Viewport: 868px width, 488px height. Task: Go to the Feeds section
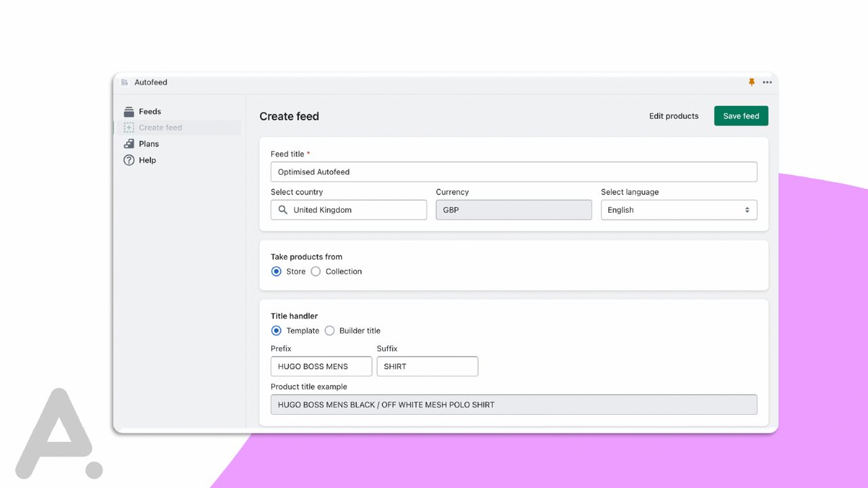click(151, 111)
